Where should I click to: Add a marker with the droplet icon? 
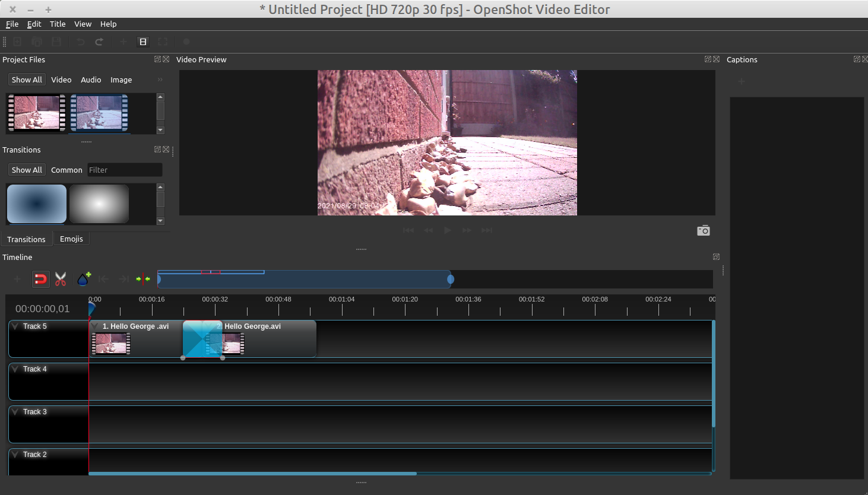point(84,278)
